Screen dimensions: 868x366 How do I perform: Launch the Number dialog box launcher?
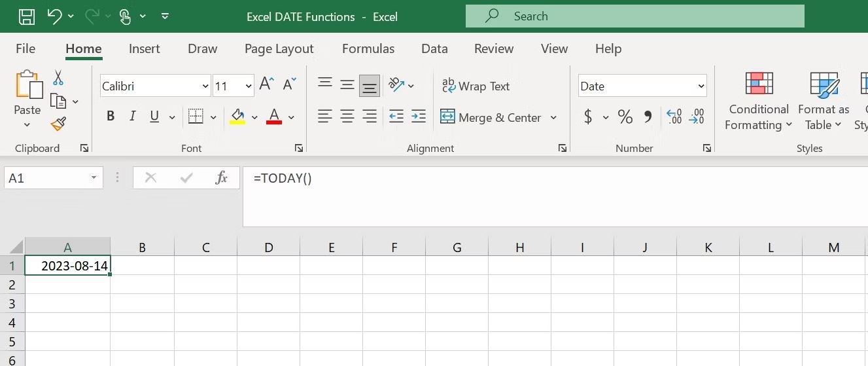(707, 149)
